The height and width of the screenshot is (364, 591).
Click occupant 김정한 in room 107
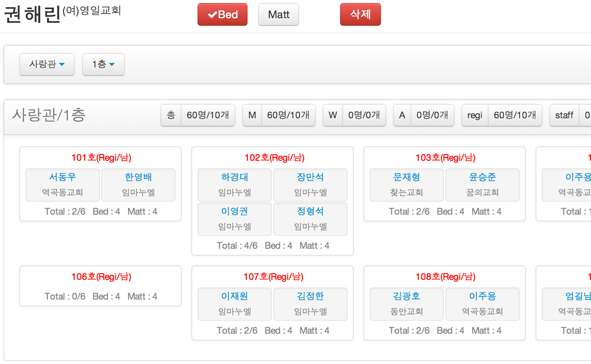(x=310, y=296)
